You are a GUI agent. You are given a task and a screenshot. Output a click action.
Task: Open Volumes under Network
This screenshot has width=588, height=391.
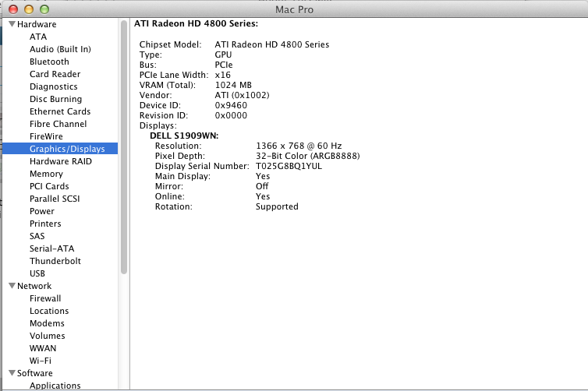(x=48, y=336)
